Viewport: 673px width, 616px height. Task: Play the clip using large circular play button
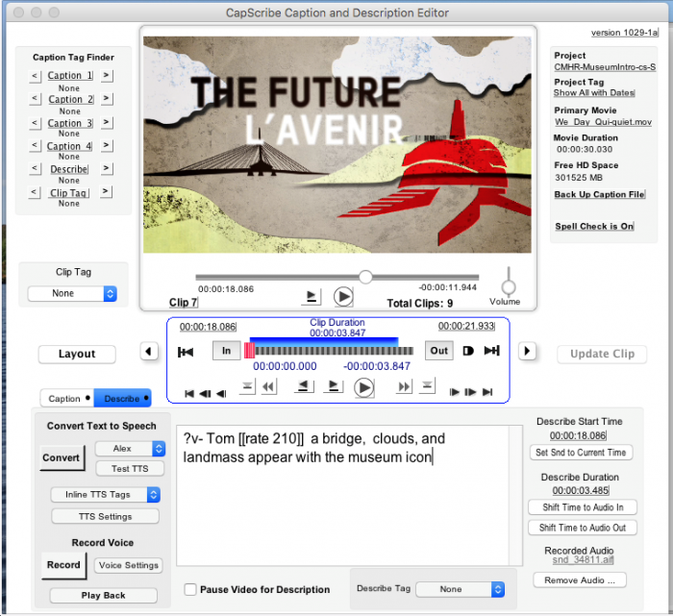click(363, 388)
